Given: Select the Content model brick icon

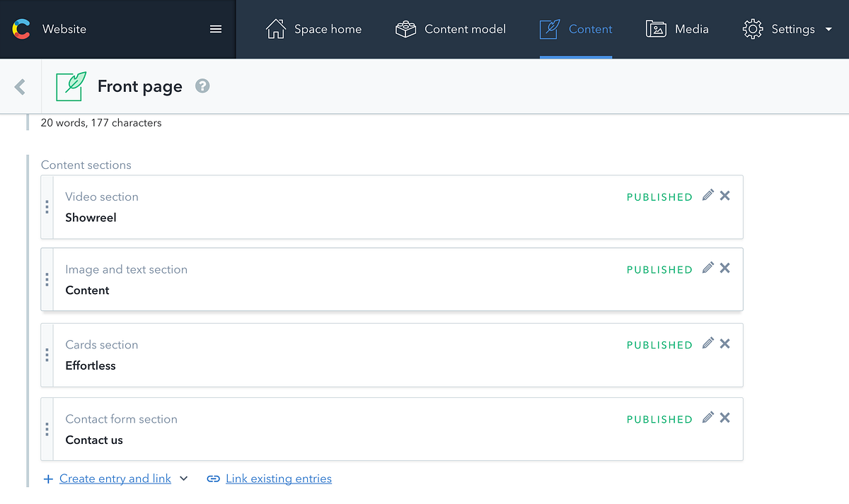Looking at the screenshot, I should [405, 29].
